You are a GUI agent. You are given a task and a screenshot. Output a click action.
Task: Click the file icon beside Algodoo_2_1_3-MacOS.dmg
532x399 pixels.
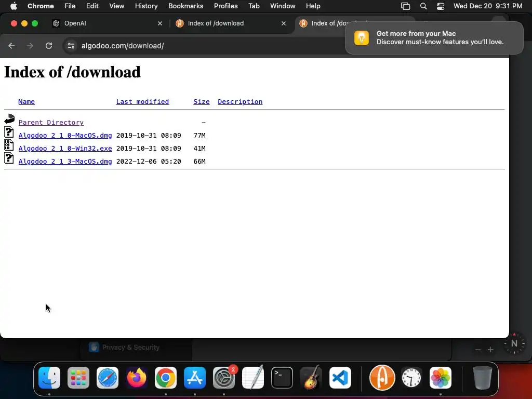[x=9, y=158]
